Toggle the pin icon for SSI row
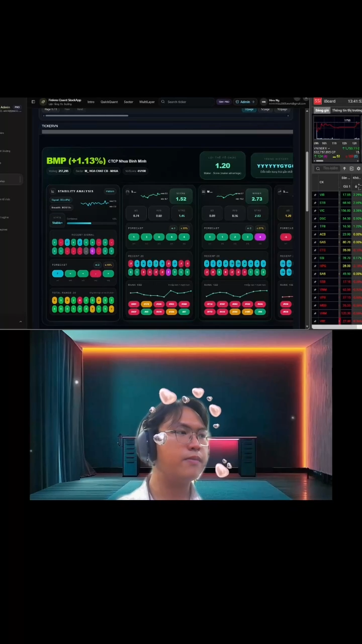This screenshot has width=362, height=644. (x=315, y=258)
